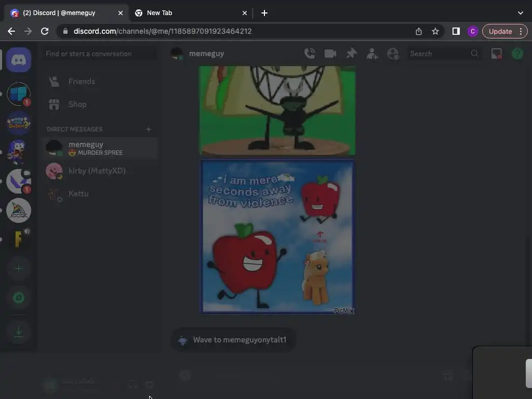Open the Sonic character server icon

coord(19,152)
